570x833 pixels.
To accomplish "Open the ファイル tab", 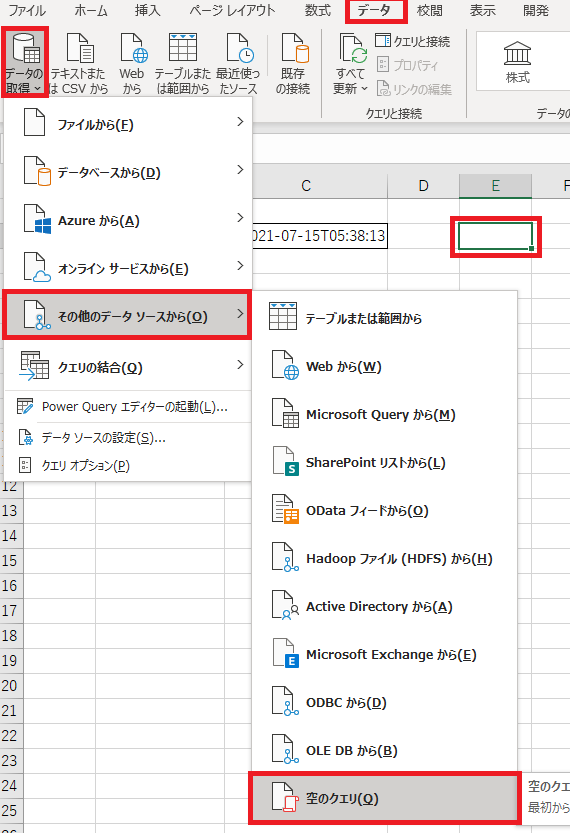I will (26, 10).
